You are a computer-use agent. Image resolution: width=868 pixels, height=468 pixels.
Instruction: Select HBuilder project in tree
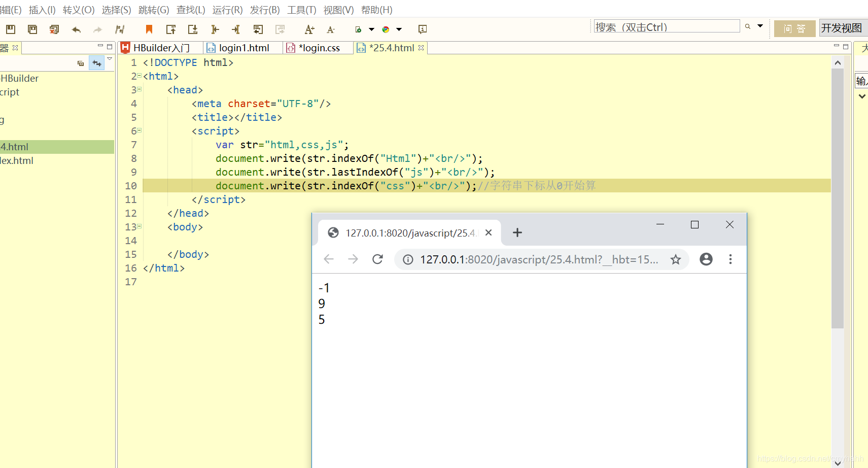coord(19,78)
